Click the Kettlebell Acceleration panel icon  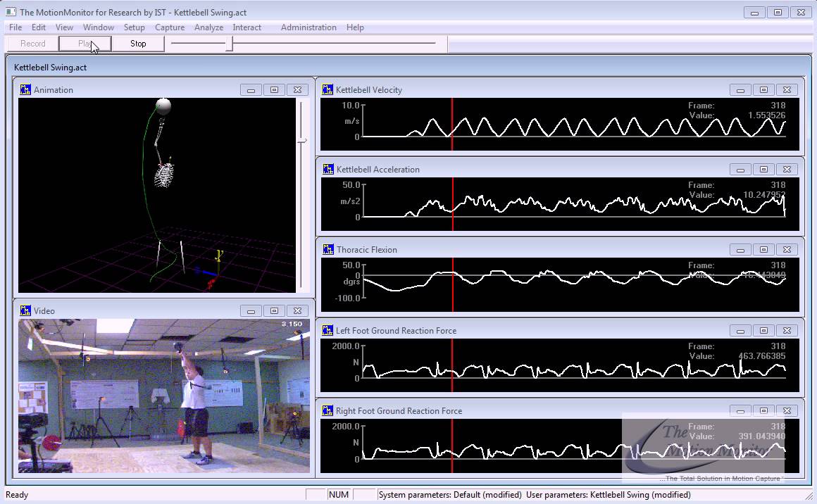click(328, 169)
